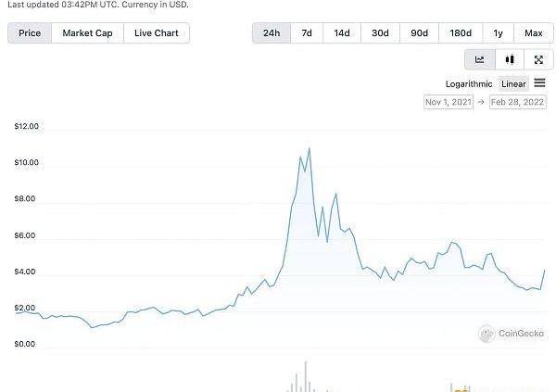Select the 24h time range
This screenshot has width=556, height=392.
click(x=272, y=33)
